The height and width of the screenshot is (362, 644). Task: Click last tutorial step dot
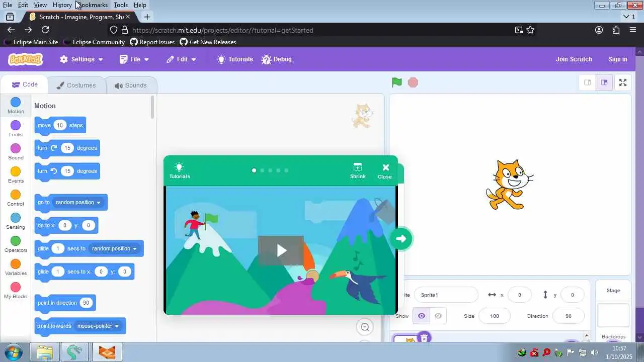[286, 170]
